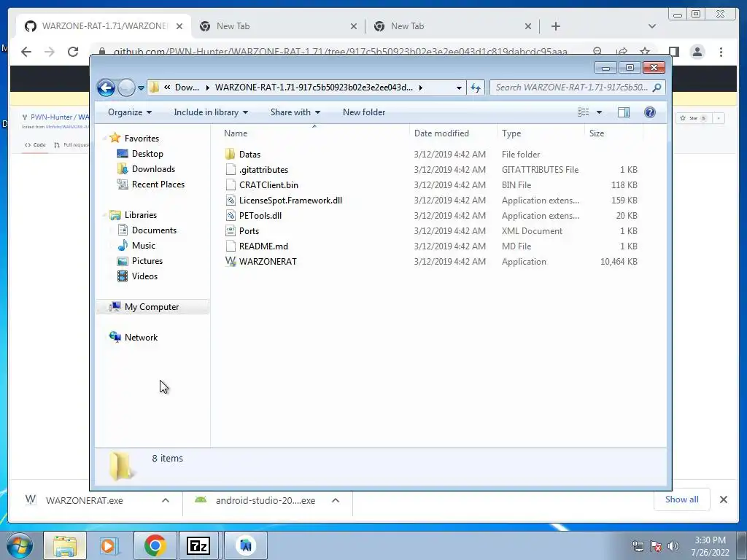This screenshot has height=560, width=747.
Task: Collapse the Favorites group in navigation pane
Action: 104,139
